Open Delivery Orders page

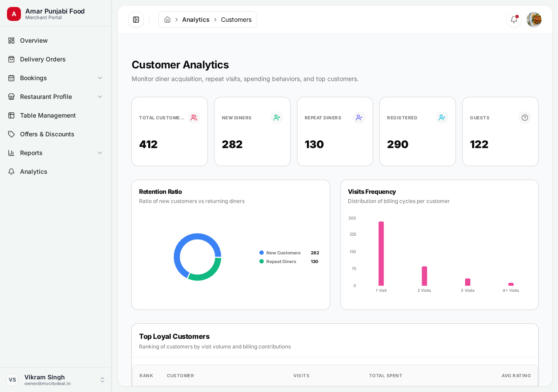point(56,59)
